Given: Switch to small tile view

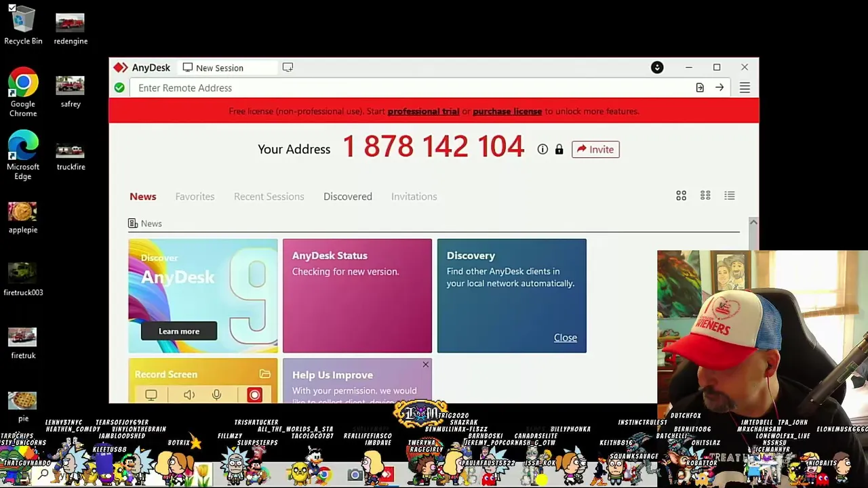Looking at the screenshot, I should click(x=705, y=196).
